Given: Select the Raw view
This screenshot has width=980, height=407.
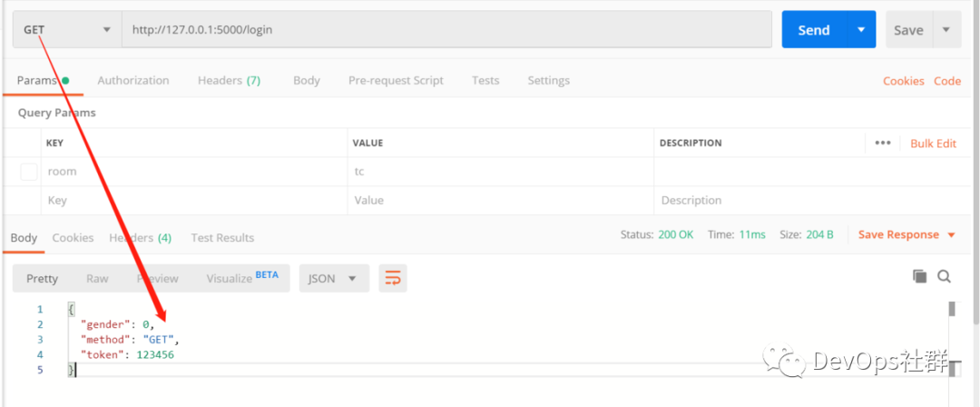Looking at the screenshot, I should coord(97,279).
